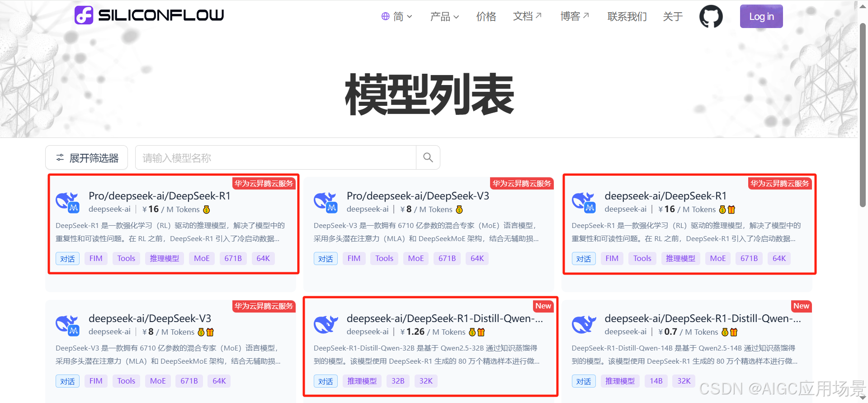Image resolution: width=868 pixels, height=403 pixels.
Task: Open the GitHub icon link
Action: click(x=711, y=16)
